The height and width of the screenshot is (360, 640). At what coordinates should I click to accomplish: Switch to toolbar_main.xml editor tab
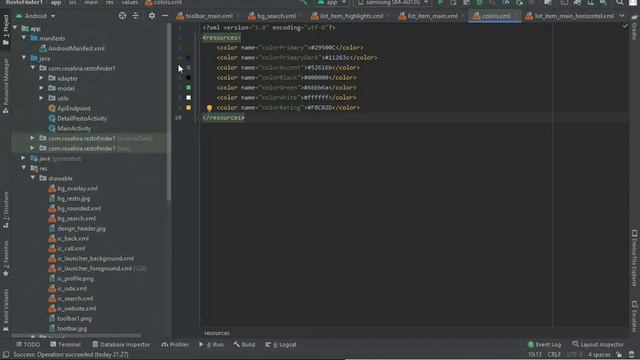pyautogui.click(x=209, y=16)
